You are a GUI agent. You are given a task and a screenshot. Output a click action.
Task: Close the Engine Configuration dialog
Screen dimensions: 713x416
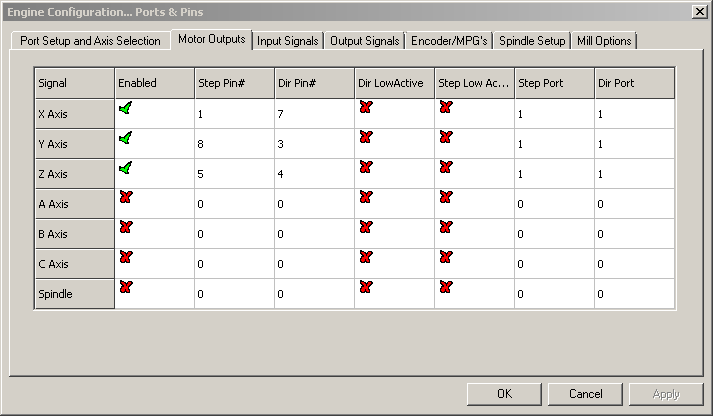(698, 10)
